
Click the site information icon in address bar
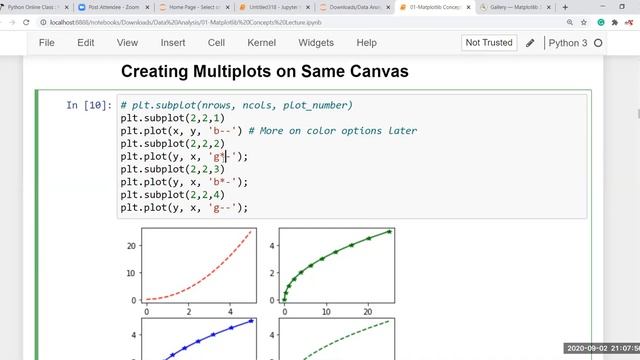point(43,22)
